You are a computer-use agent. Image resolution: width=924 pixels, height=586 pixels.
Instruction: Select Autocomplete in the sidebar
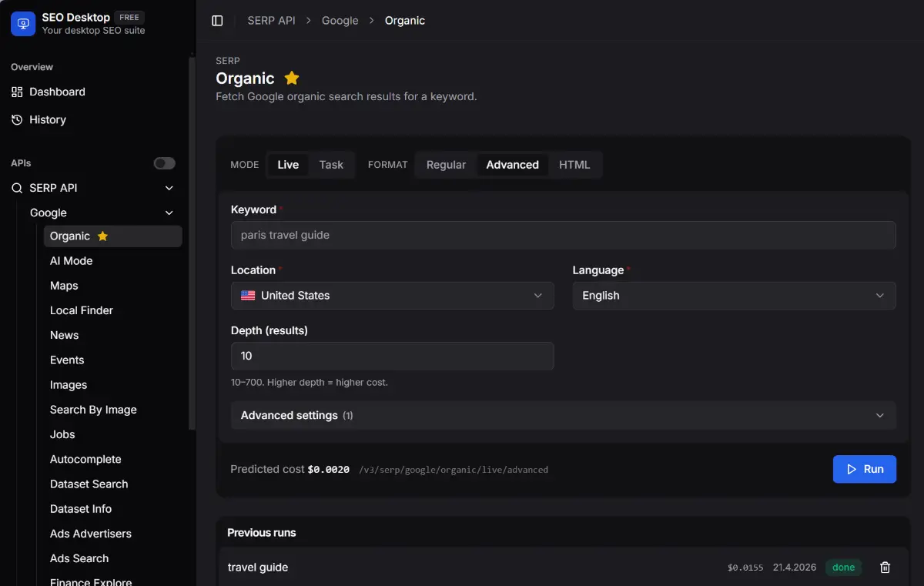(x=112, y=459)
